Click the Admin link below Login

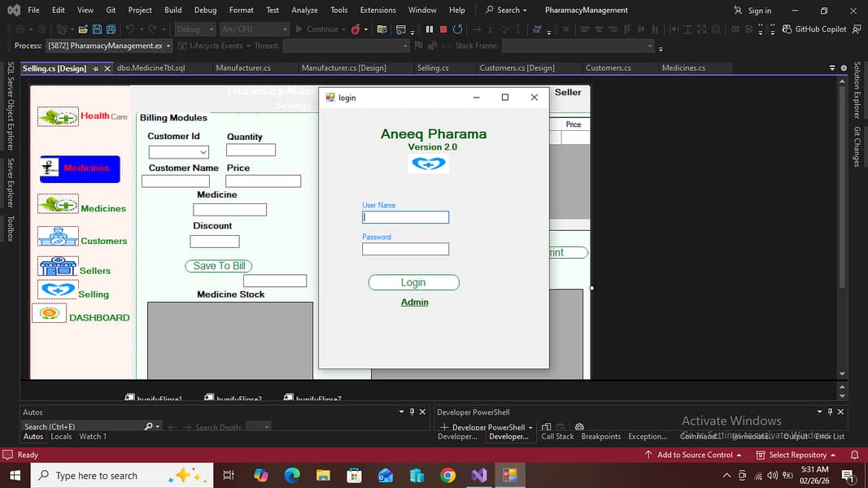point(414,302)
